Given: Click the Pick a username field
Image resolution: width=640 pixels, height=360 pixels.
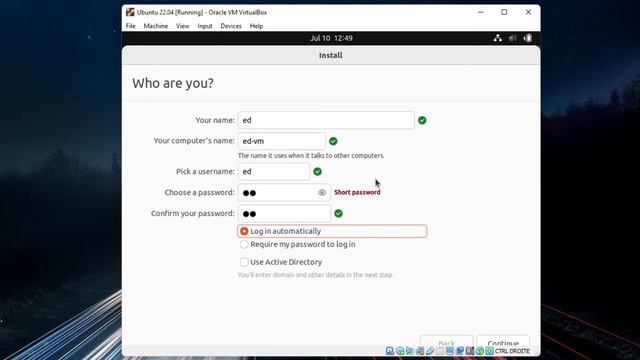Looking at the screenshot, I should tap(274, 172).
